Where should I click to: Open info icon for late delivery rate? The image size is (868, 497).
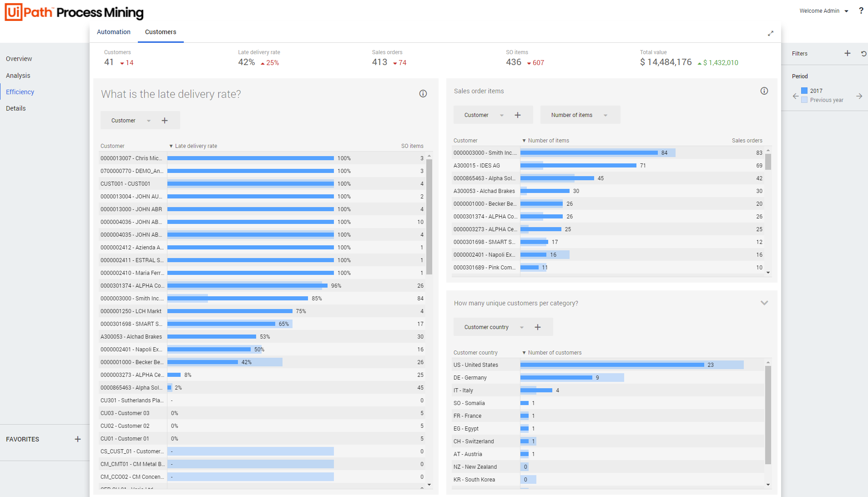(x=423, y=94)
